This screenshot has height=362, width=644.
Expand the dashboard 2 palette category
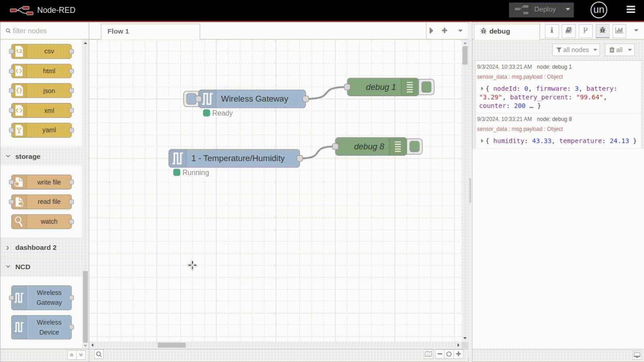pyautogui.click(x=36, y=247)
